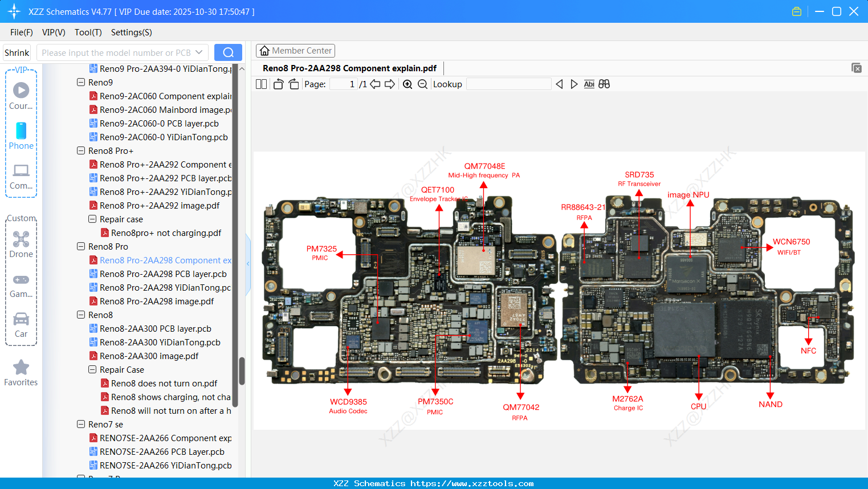Viewport: 868px width, 489px height.
Task: Click the Member Center button
Action: tap(295, 50)
